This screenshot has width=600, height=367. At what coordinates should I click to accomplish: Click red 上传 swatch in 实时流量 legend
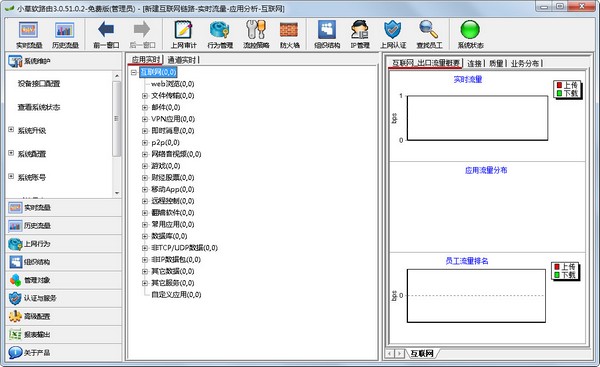pyautogui.click(x=559, y=85)
